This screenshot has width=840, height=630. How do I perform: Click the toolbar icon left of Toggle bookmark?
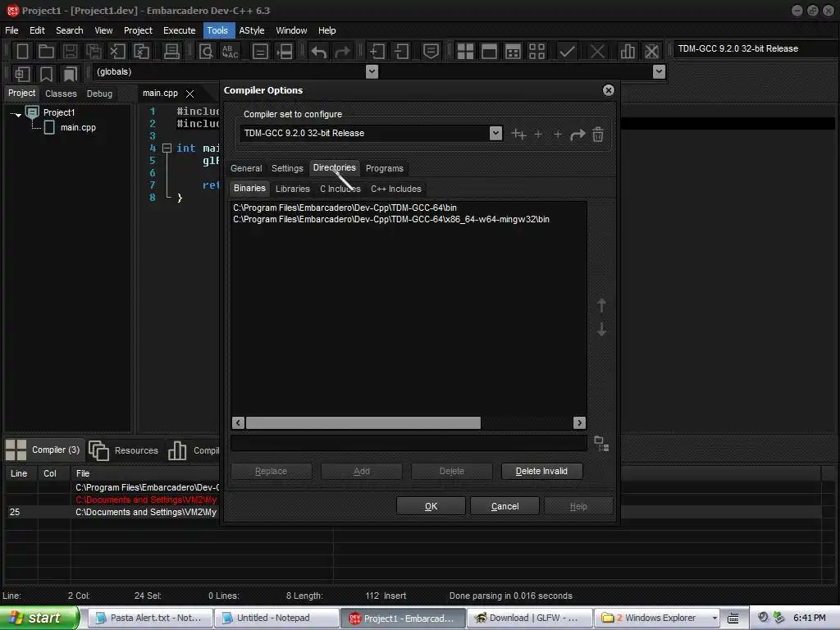pos(22,74)
